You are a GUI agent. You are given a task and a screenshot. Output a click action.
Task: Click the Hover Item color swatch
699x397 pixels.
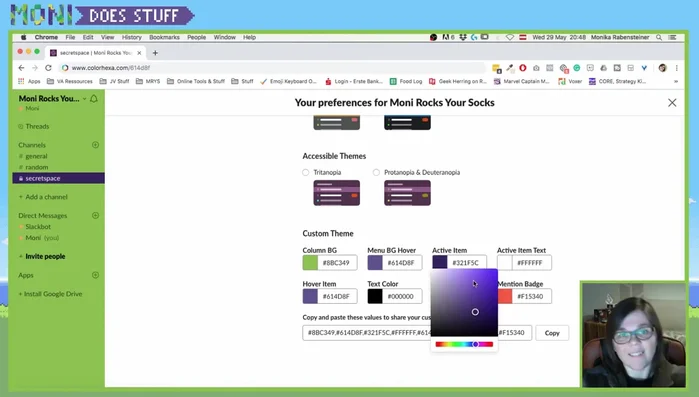click(x=310, y=296)
